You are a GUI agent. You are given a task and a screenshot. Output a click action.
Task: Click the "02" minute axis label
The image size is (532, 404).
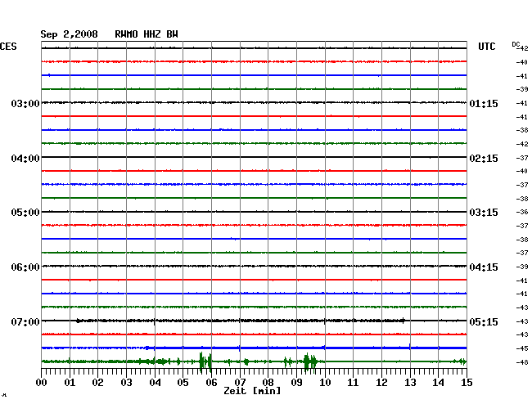(97, 383)
